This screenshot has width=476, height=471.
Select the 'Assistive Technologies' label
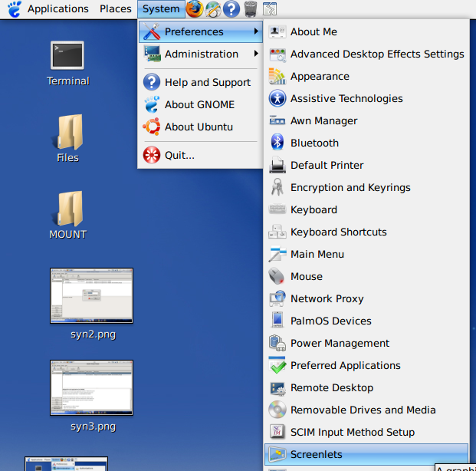pyautogui.click(x=346, y=98)
